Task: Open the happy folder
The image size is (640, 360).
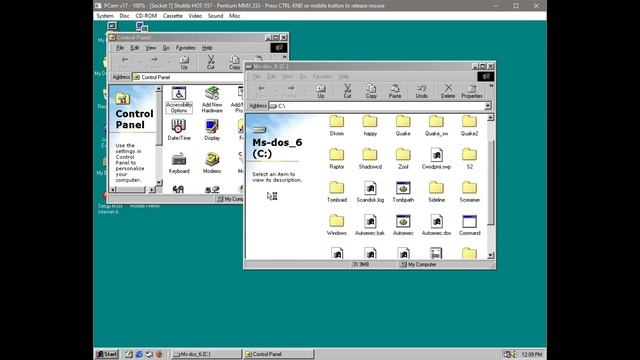Action: 370,125
